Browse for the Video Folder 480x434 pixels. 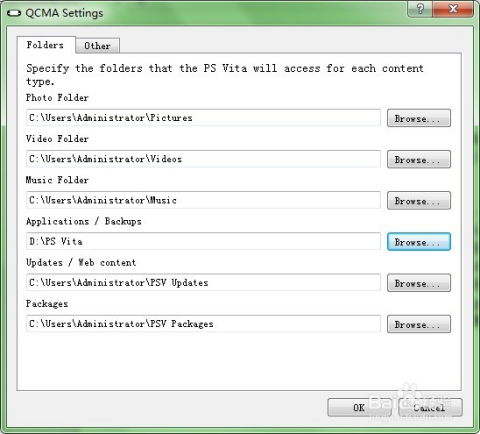(419, 159)
